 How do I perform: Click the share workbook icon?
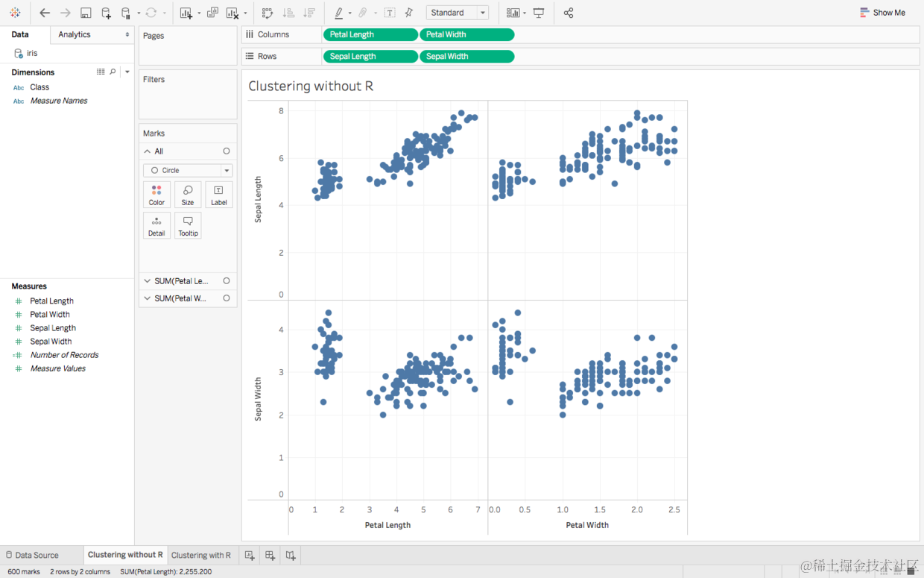tap(569, 13)
